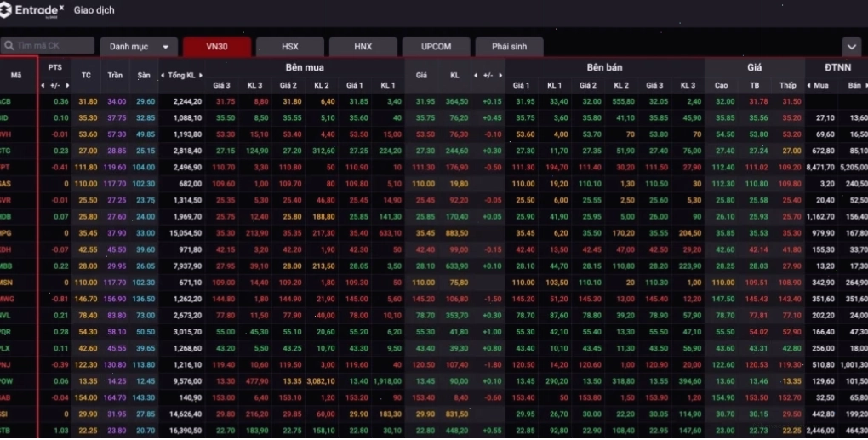Click total volume cell 15,054,50
The height and width of the screenshot is (440, 868).
click(x=186, y=233)
